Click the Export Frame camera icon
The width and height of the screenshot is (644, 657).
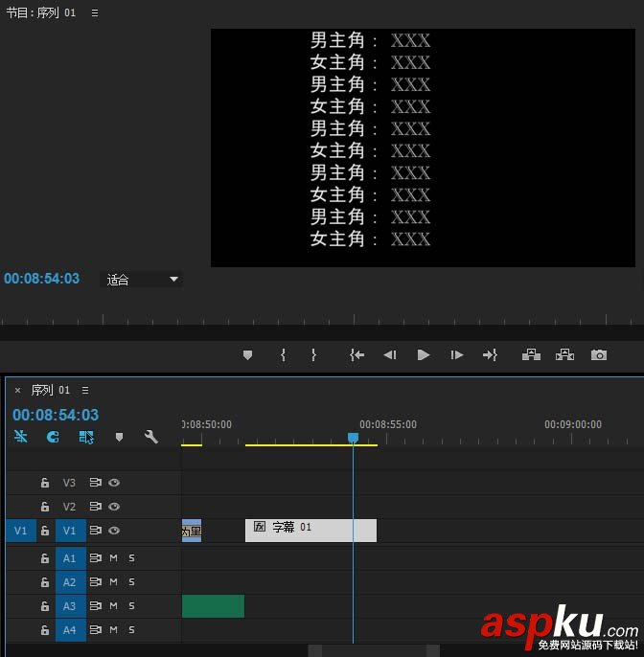(x=599, y=354)
